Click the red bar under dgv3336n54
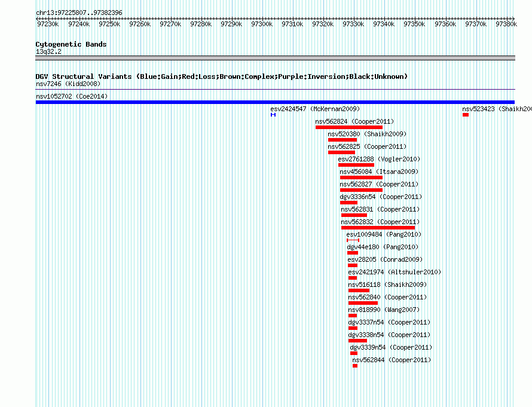532x407 pixels. 348,203
